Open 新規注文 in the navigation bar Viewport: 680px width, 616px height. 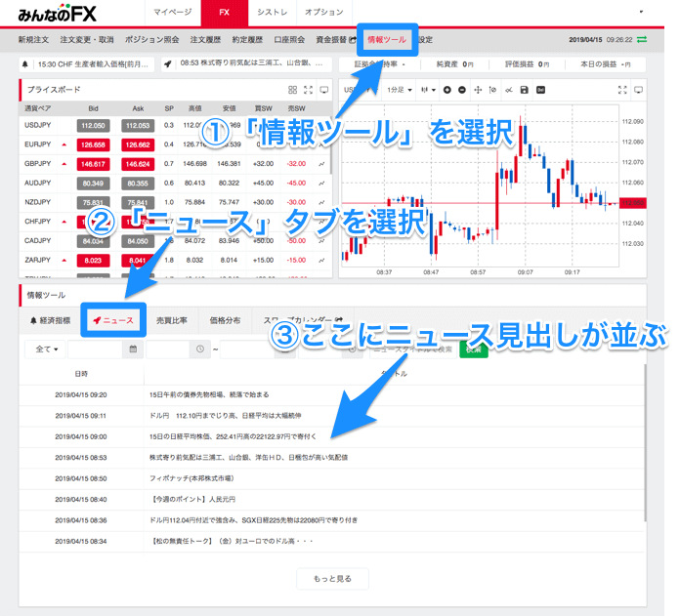tap(33, 40)
